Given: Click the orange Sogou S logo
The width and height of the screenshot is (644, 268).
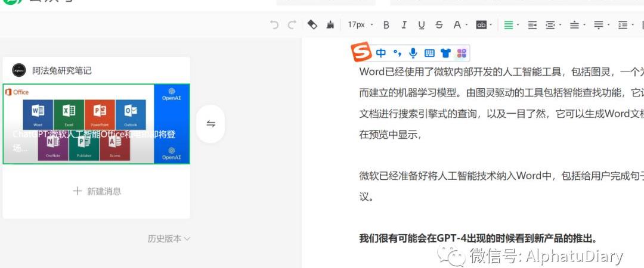Looking at the screenshot, I should (361, 52).
